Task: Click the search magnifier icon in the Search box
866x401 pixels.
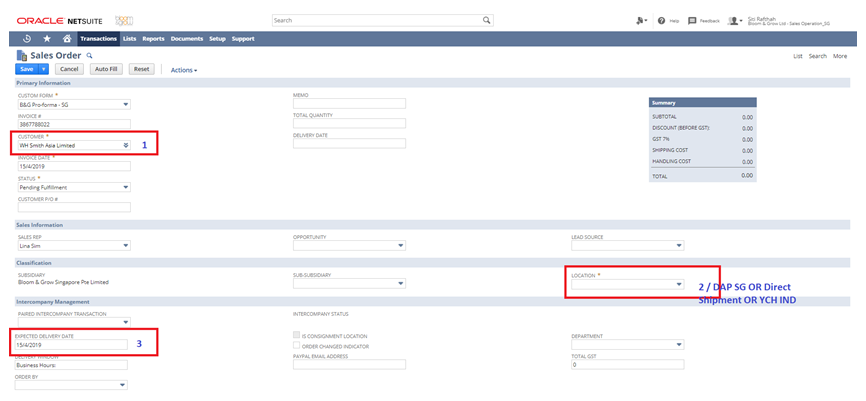Action: [x=486, y=20]
